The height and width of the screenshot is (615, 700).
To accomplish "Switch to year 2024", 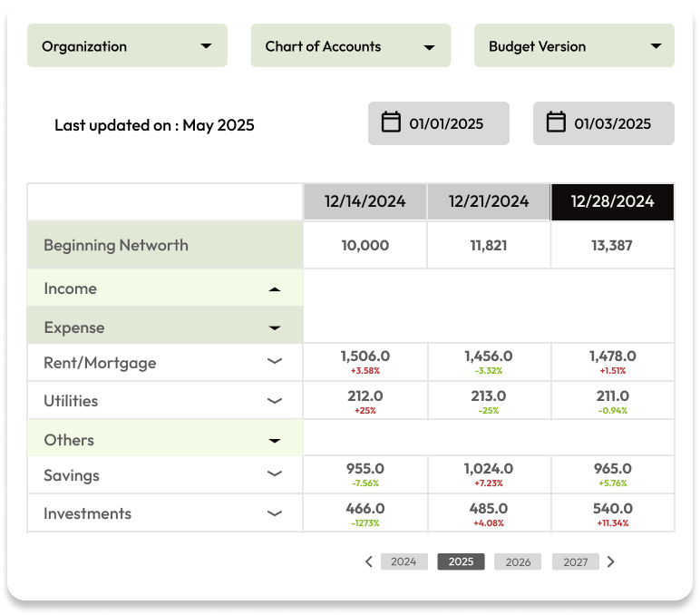I will tap(404, 561).
